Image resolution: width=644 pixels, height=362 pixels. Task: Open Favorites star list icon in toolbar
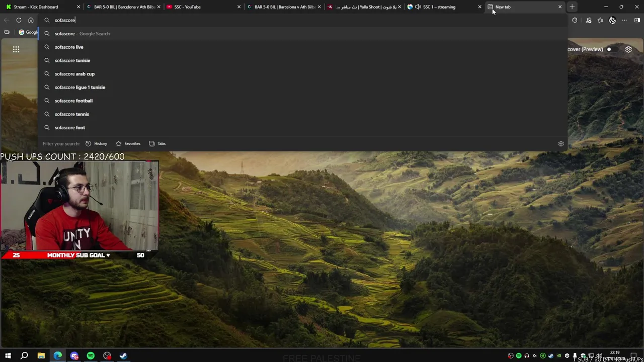600,20
